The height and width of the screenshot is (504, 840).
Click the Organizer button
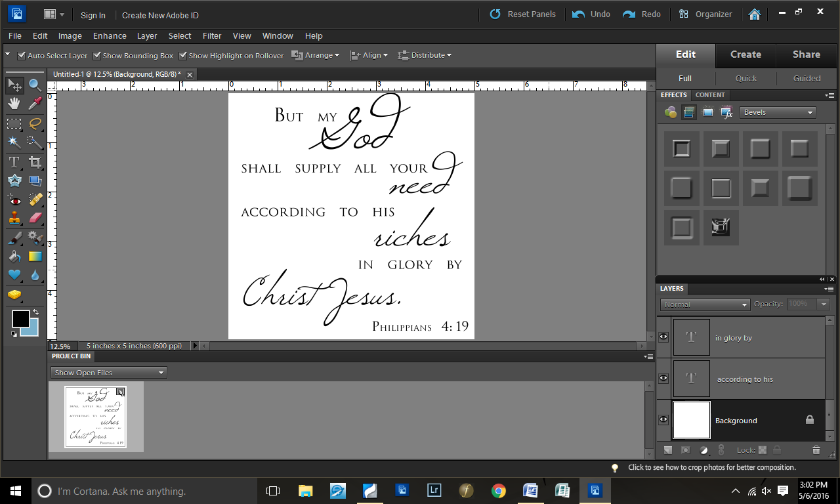tap(705, 14)
